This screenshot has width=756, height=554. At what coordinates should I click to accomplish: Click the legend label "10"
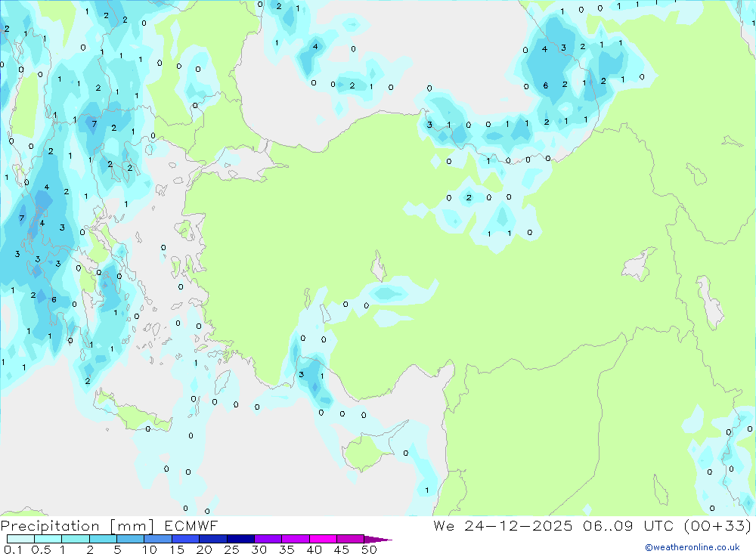150,549
